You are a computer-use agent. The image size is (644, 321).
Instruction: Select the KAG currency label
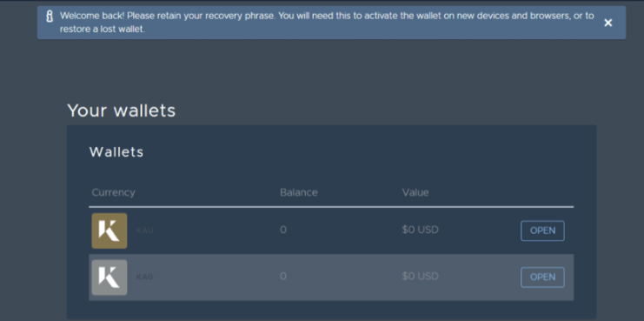(x=144, y=277)
